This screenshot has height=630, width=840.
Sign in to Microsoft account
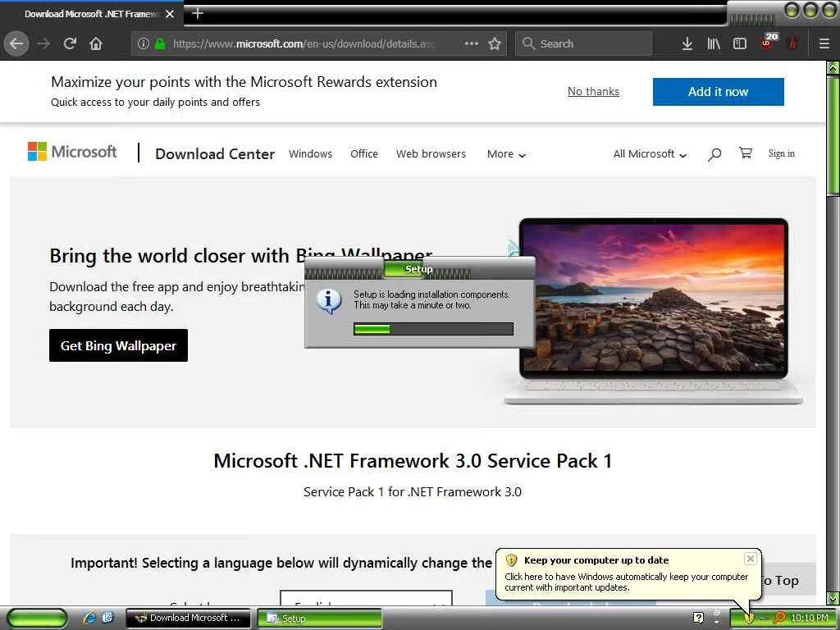781,153
